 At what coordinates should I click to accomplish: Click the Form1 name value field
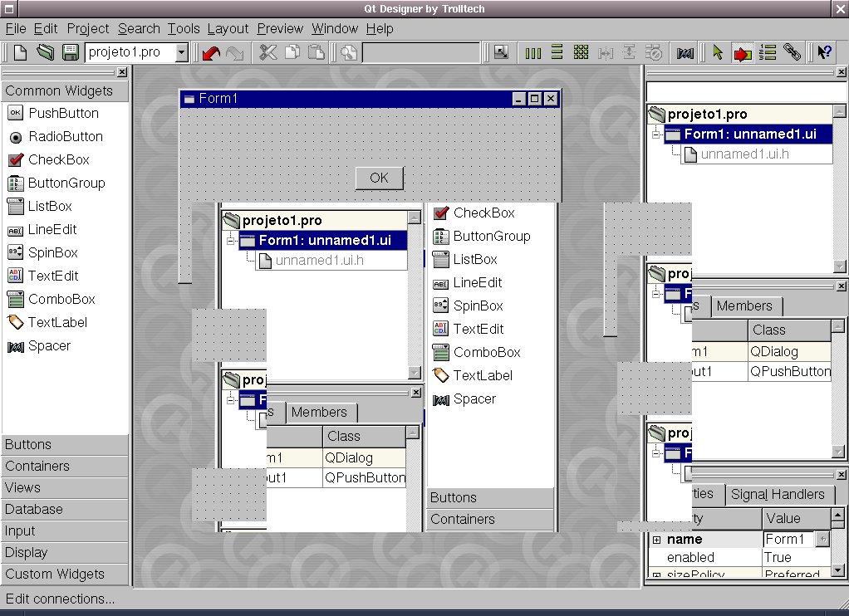pos(789,539)
